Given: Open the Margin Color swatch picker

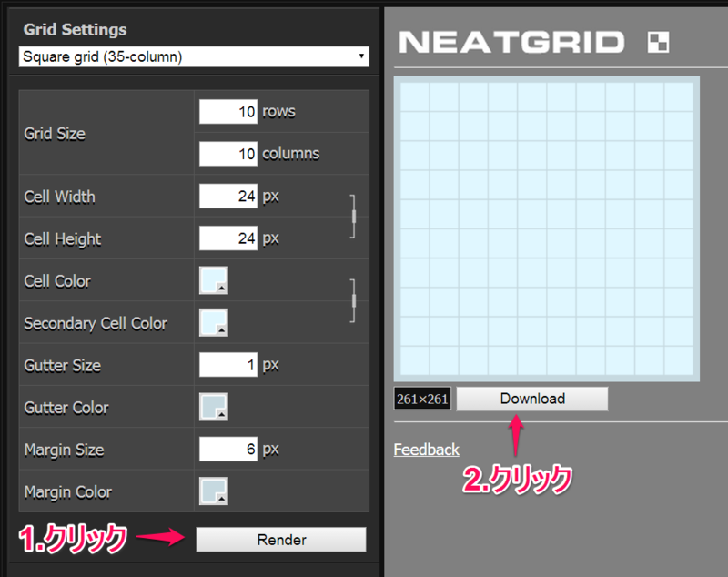Looking at the screenshot, I should pos(214,491).
